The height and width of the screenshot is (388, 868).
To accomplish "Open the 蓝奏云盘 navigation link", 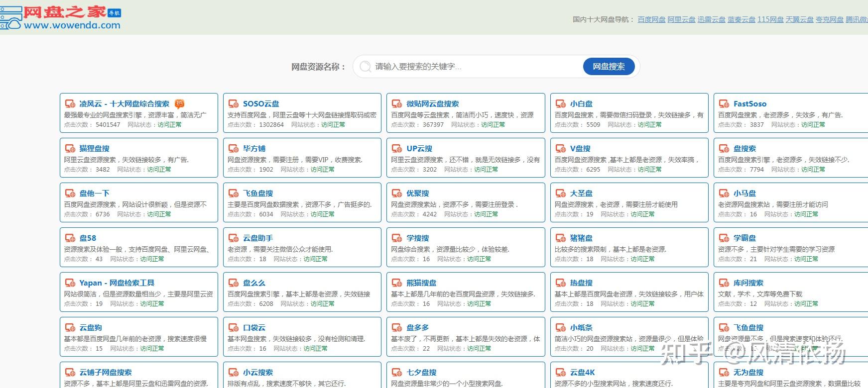I will tap(741, 19).
